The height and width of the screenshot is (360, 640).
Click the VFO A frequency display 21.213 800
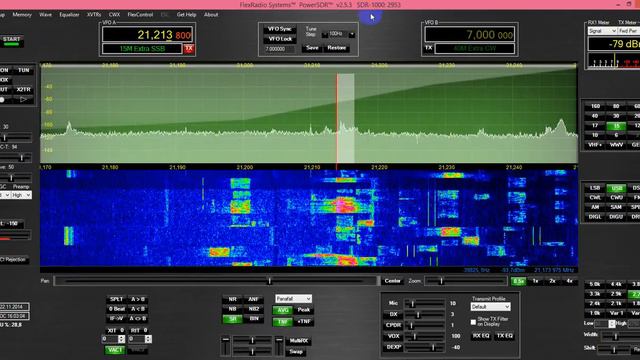point(147,35)
